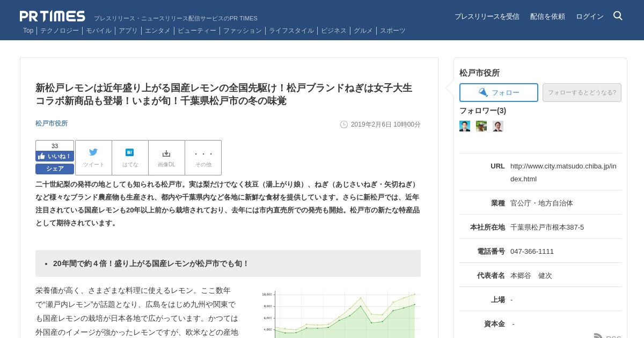Go to Top category
The height and width of the screenshot is (338, 644).
(x=28, y=31)
